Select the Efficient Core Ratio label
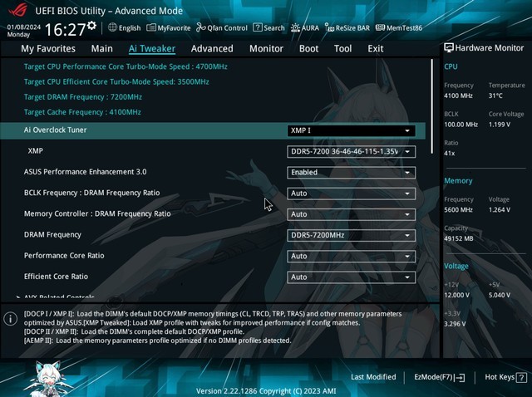This screenshot has width=532, height=397. click(x=56, y=277)
